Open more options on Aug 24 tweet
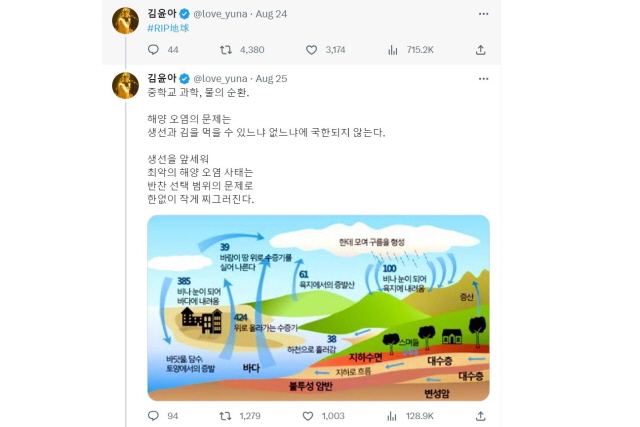This screenshot has width=640, height=427. [x=483, y=13]
